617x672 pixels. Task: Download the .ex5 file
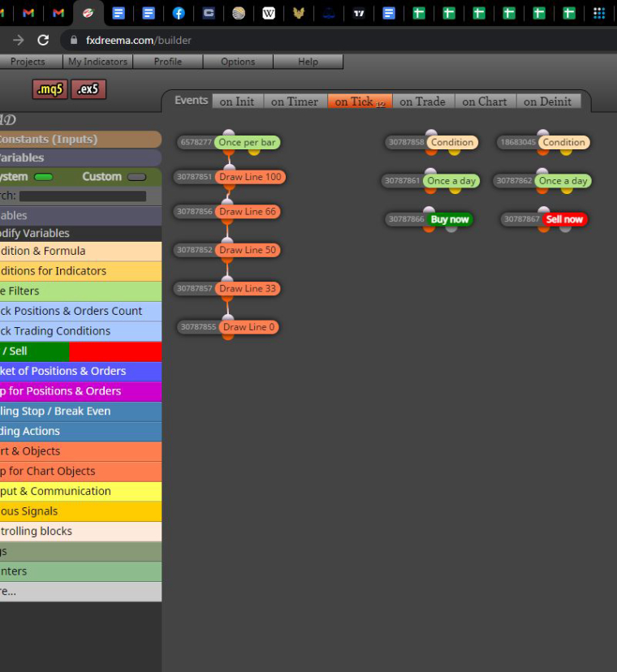(88, 89)
